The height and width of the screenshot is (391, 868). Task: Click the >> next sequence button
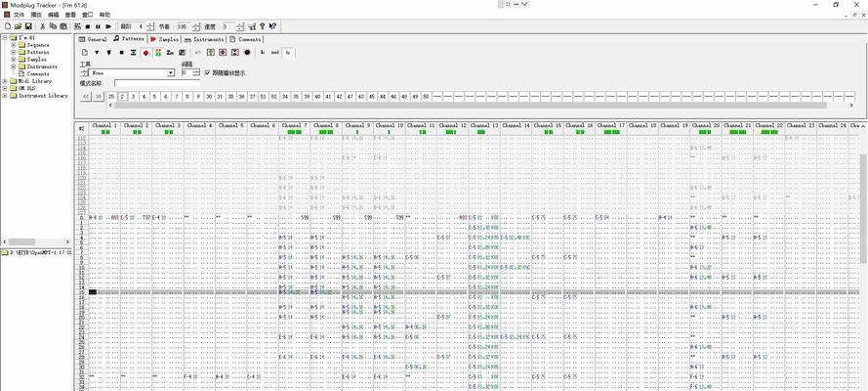[x=98, y=97]
